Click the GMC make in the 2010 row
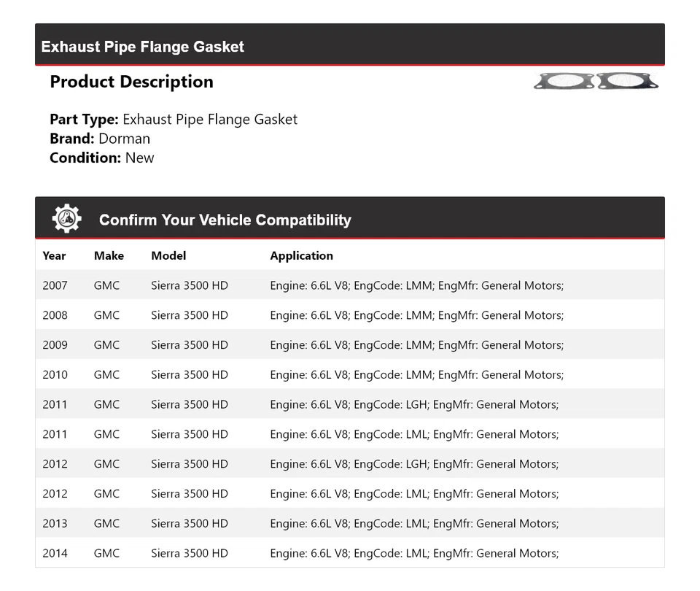The height and width of the screenshot is (591, 700). pos(106,375)
